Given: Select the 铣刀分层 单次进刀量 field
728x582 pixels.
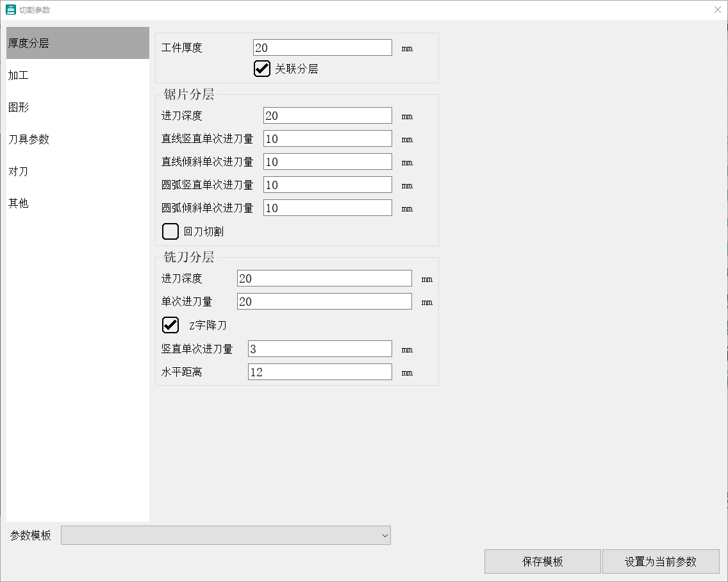Looking at the screenshot, I should point(324,301).
